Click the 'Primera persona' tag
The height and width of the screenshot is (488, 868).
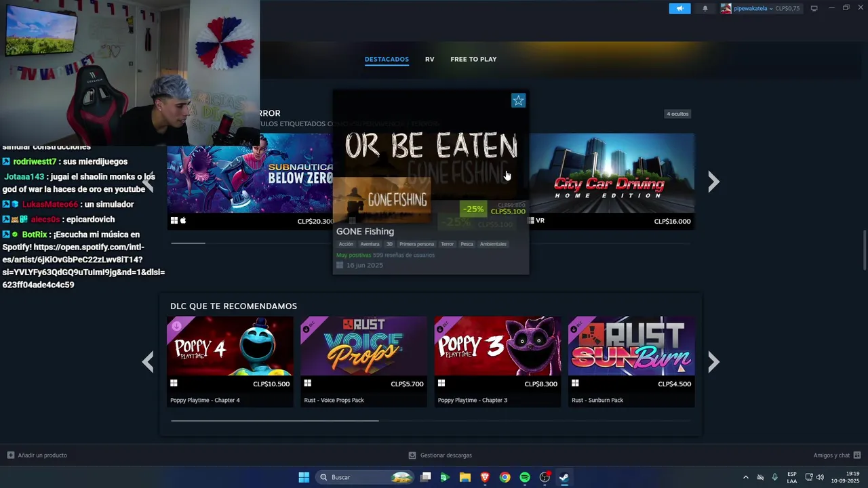click(x=416, y=244)
